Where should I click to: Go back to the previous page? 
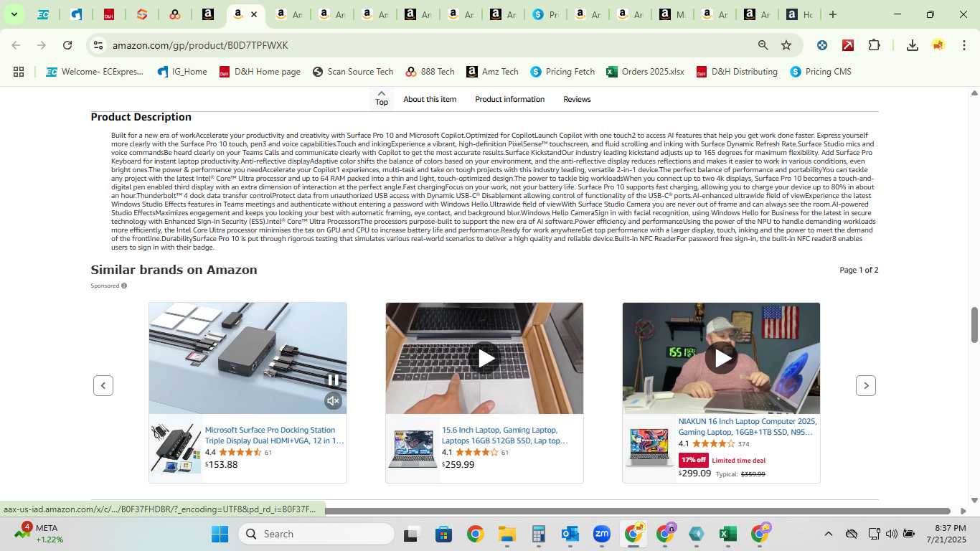16,45
